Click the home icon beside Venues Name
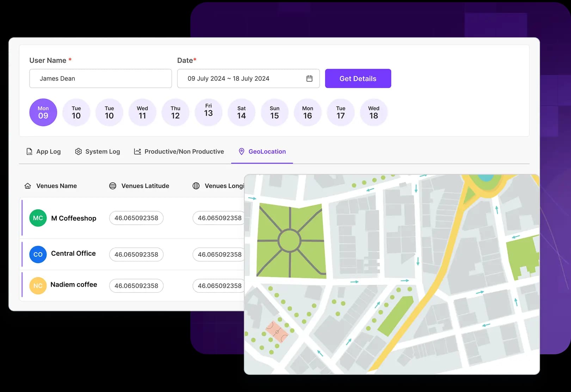571x392 pixels. coord(28,186)
